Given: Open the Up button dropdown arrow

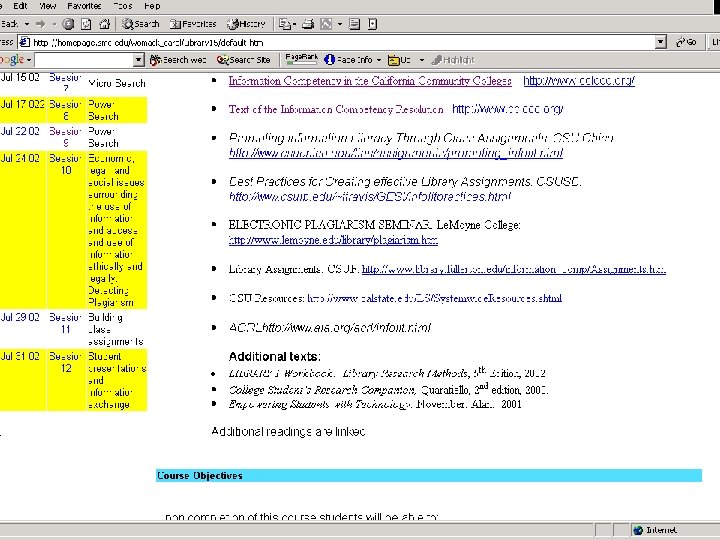Looking at the screenshot, I should (x=422, y=60).
